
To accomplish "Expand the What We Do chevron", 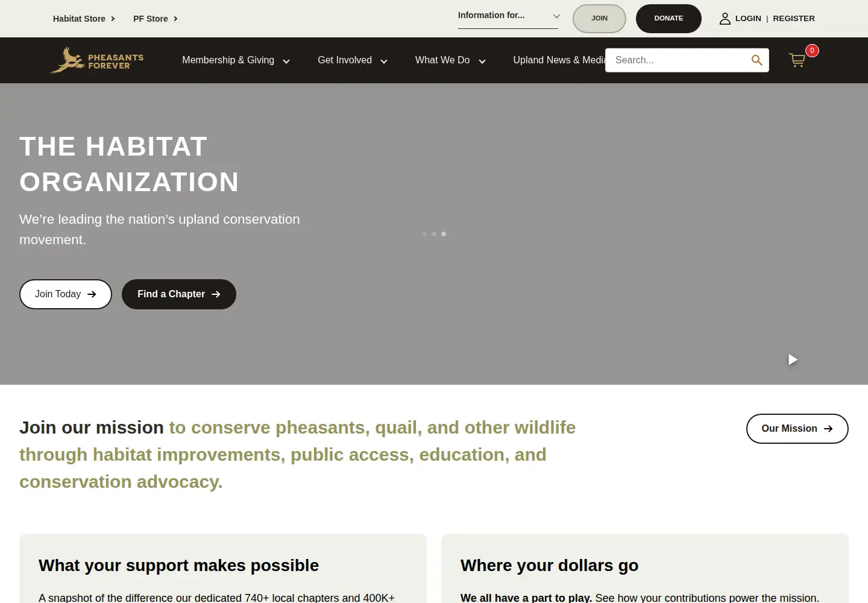I will tap(482, 61).
